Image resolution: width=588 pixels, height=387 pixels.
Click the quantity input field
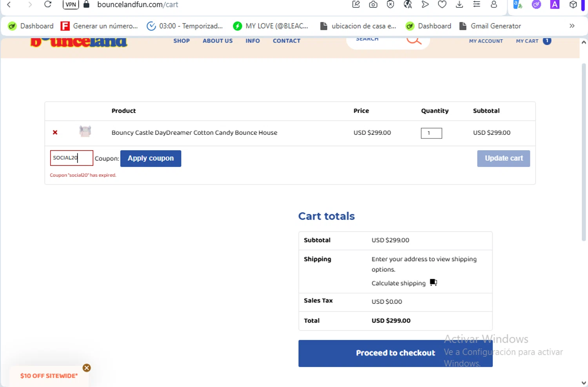[431, 133]
